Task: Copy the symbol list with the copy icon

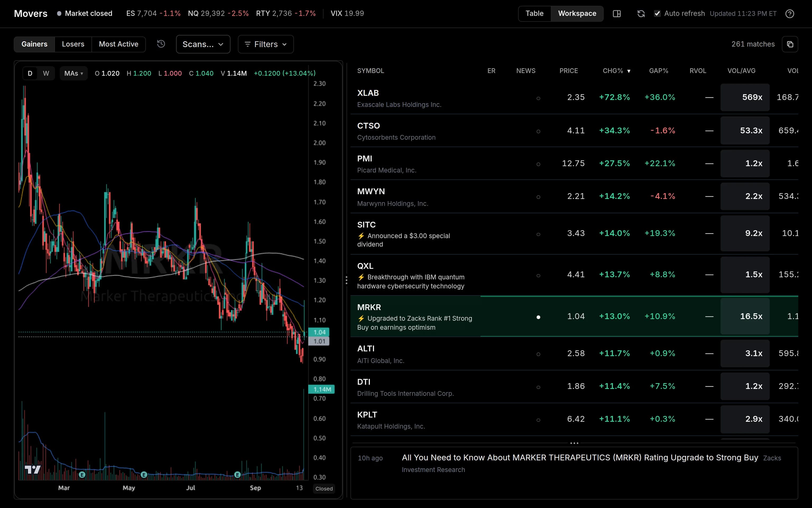Action: coord(790,44)
